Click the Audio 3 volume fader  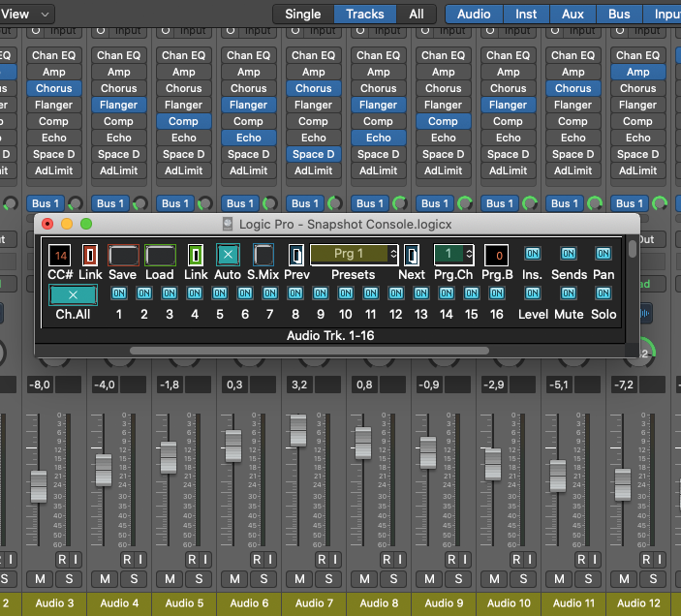point(39,486)
